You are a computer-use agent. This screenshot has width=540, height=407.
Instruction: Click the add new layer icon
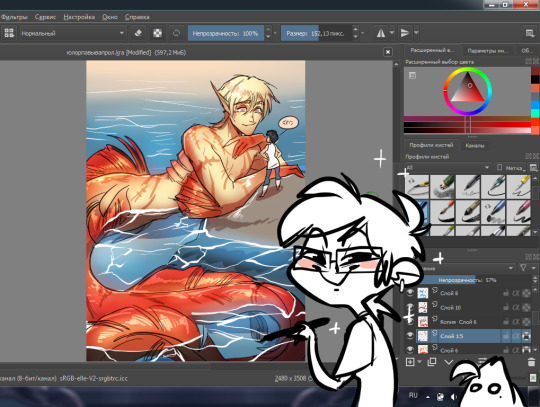coord(410,362)
